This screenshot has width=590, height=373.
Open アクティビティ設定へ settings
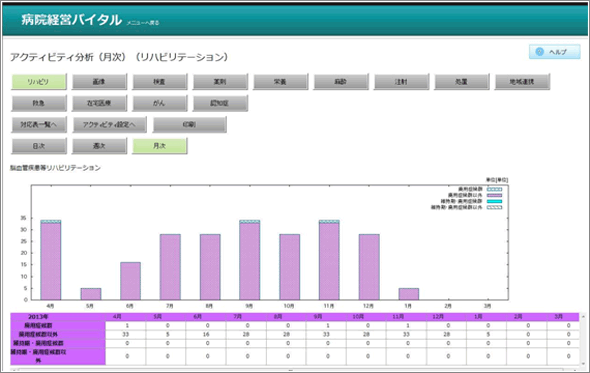pyautogui.click(x=109, y=125)
